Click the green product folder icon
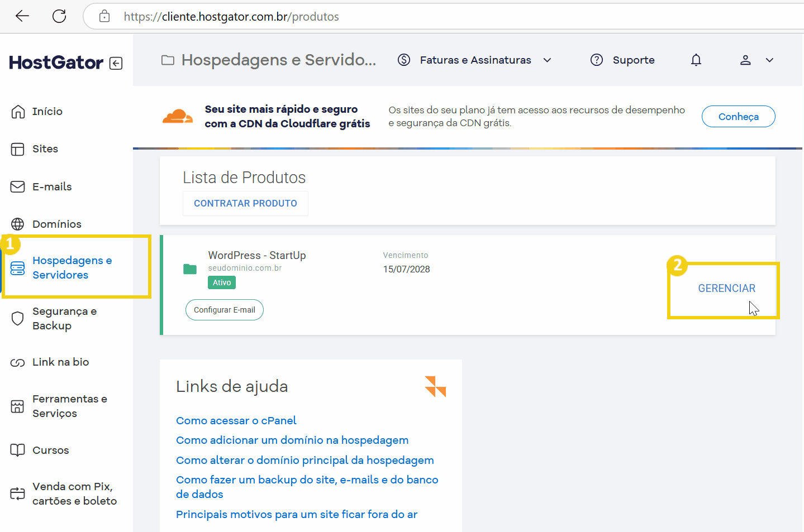The image size is (804, 532). [190, 269]
